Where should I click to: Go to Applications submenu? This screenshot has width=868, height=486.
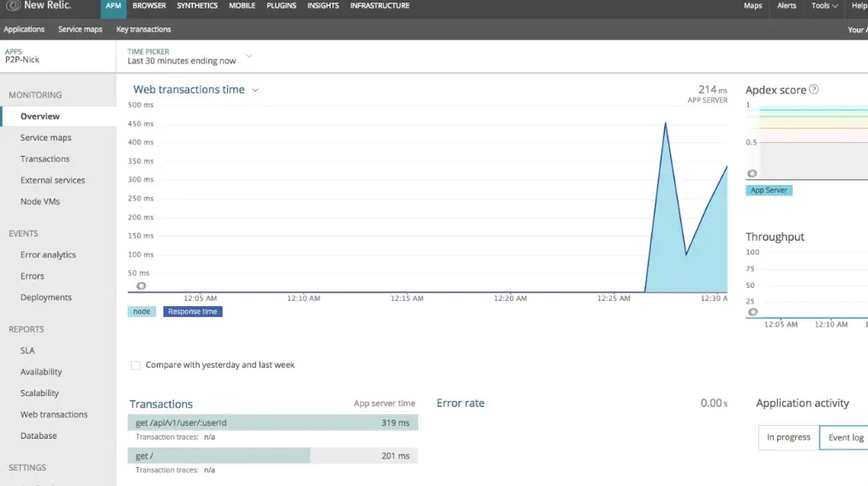click(24, 29)
